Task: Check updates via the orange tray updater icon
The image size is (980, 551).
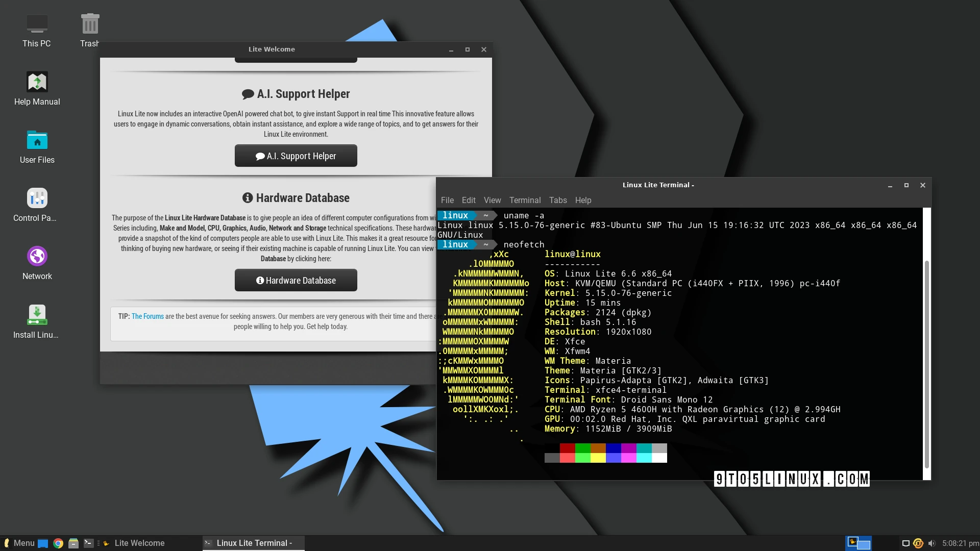Action: click(918, 543)
